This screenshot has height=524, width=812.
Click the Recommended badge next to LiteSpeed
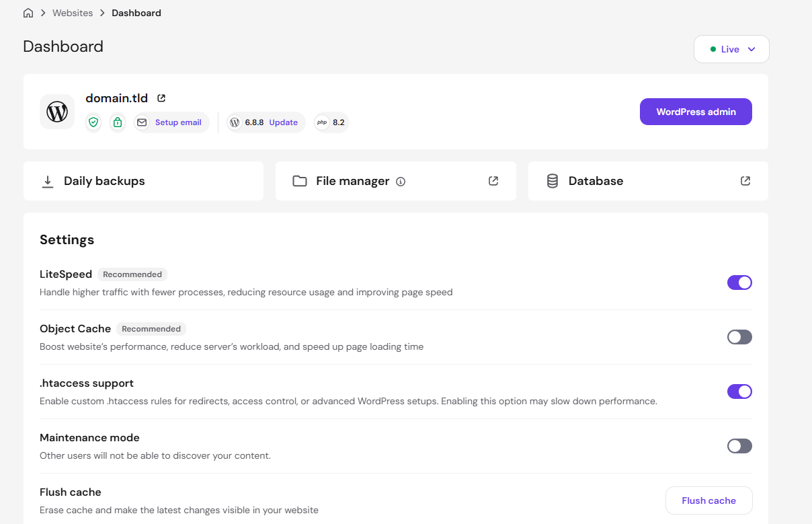(x=132, y=274)
